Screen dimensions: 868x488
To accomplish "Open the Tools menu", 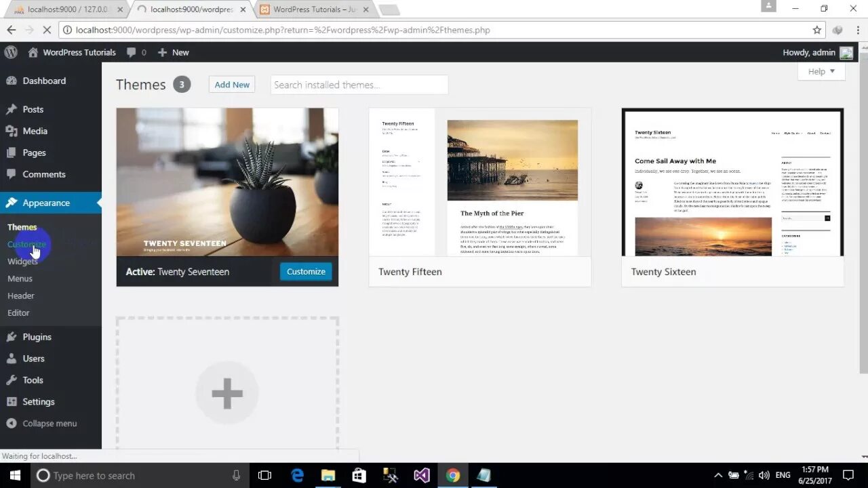I will tap(33, 380).
